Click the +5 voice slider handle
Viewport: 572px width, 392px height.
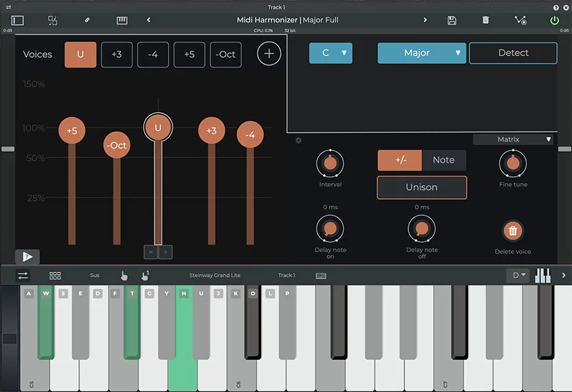click(72, 130)
